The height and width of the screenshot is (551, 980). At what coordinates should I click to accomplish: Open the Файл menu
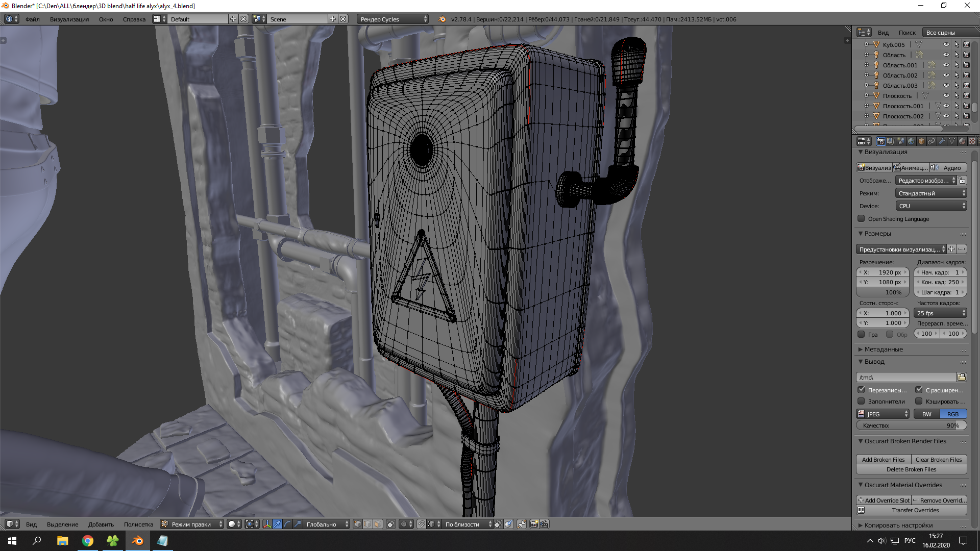(33, 19)
